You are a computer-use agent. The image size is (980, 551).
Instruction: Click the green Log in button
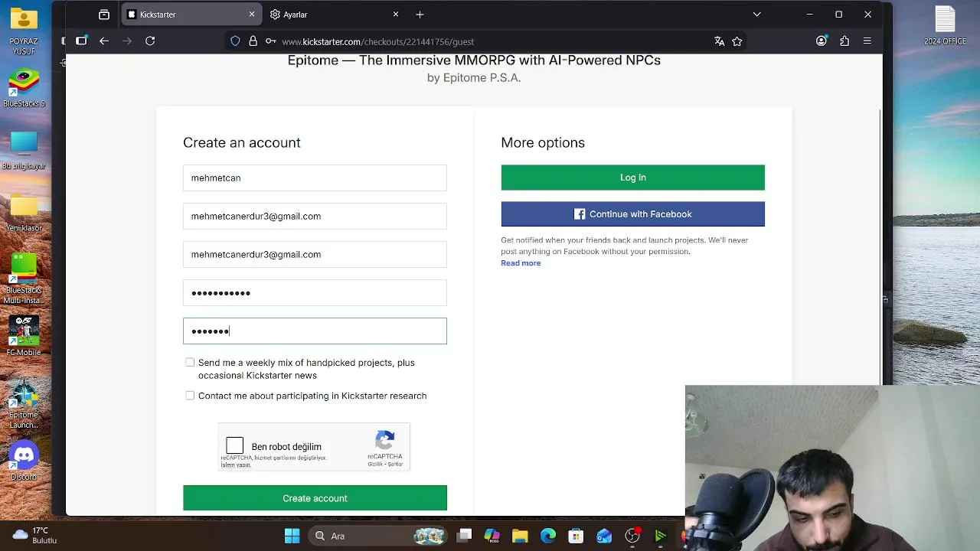[633, 178]
